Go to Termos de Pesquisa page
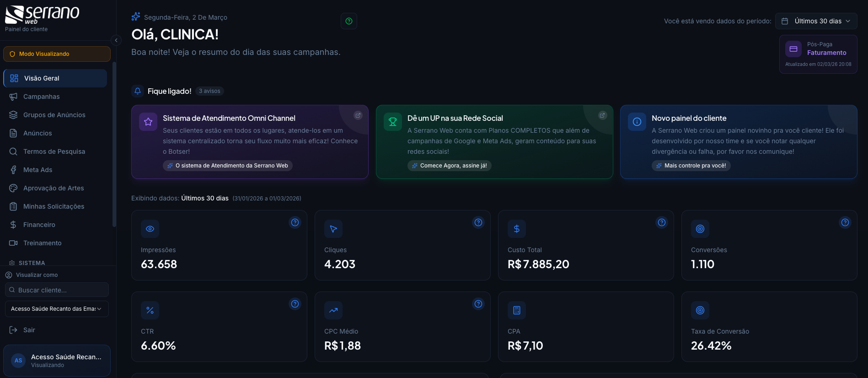The width and height of the screenshot is (868, 378). click(x=54, y=151)
